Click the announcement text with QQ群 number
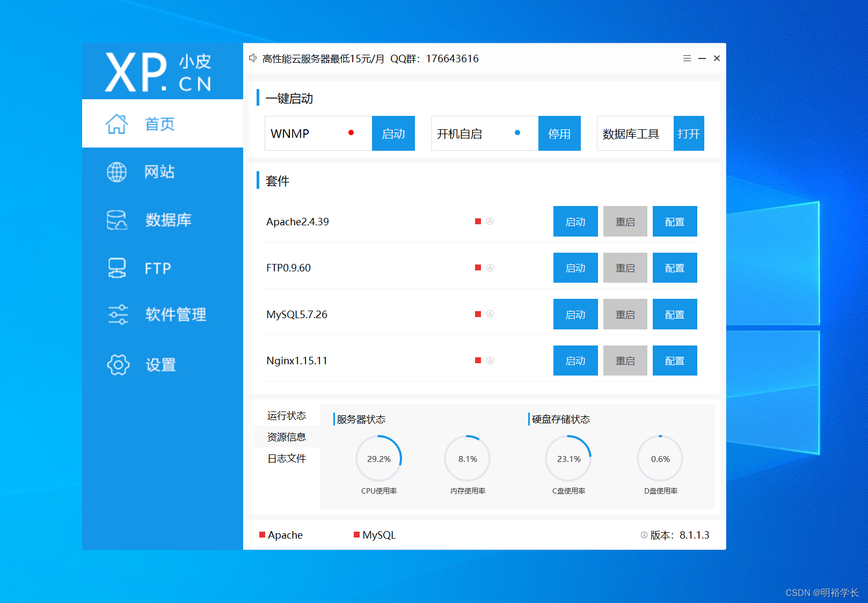This screenshot has width=868, height=603. click(x=370, y=58)
